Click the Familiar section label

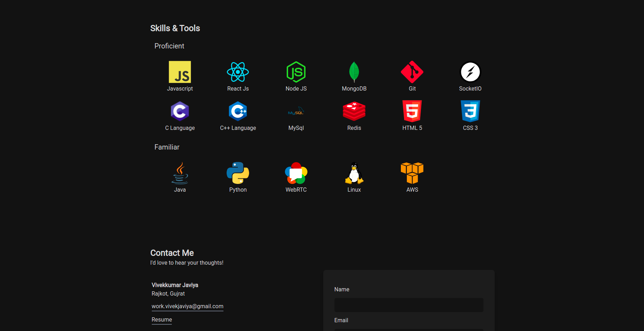[167, 147]
